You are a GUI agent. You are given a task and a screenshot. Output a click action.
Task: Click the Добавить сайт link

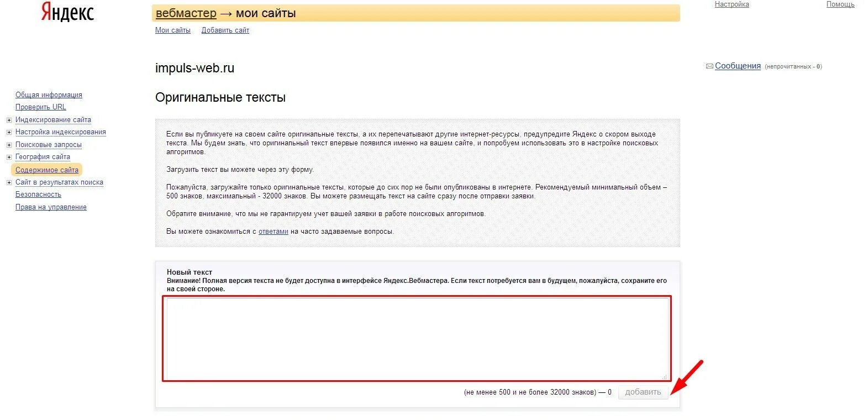click(225, 30)
